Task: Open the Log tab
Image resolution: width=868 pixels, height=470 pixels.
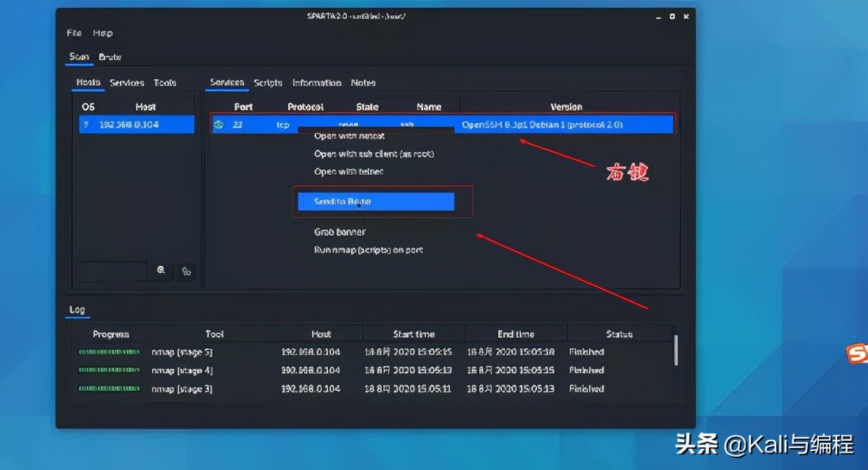Action: point(77,309)
